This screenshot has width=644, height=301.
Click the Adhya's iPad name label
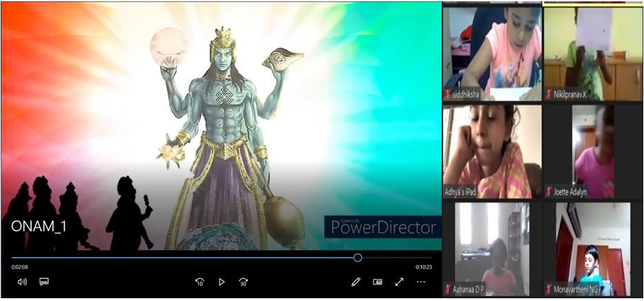(460, 192)
